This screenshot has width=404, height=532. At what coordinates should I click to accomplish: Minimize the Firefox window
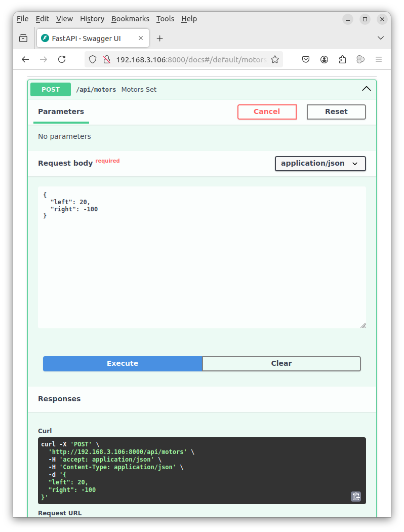(x=347, y=19)
